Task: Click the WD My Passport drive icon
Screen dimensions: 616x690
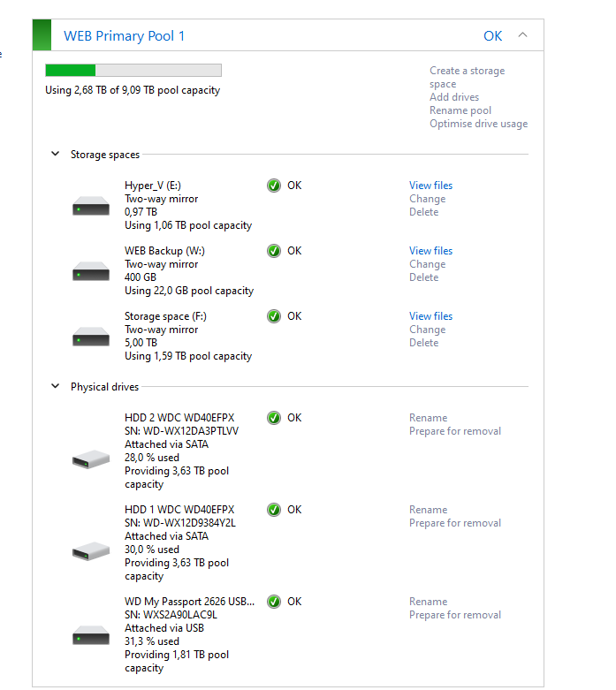Action: pos(91,635)
